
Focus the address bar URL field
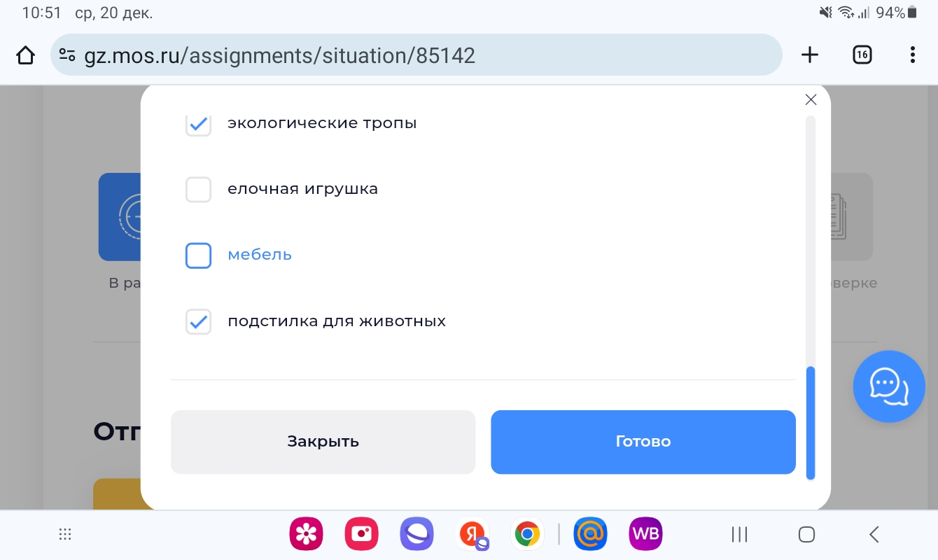(x=416, y=55)
